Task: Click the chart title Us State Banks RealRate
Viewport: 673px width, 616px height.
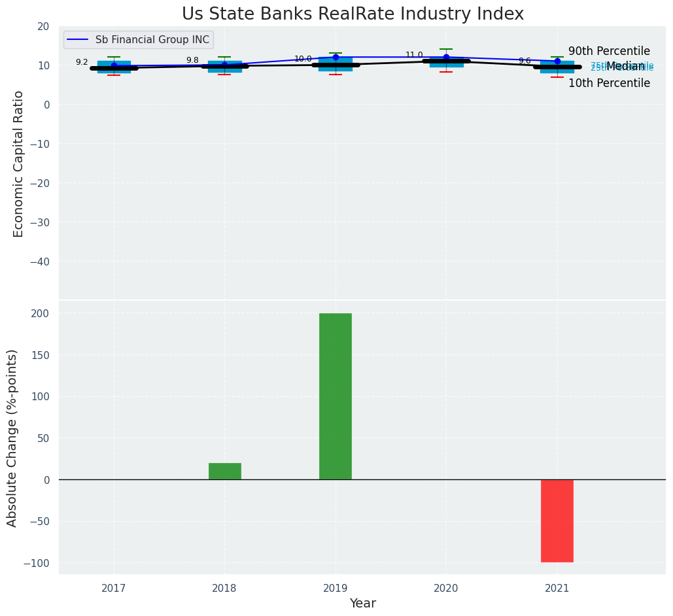Action: coord(353,14)
